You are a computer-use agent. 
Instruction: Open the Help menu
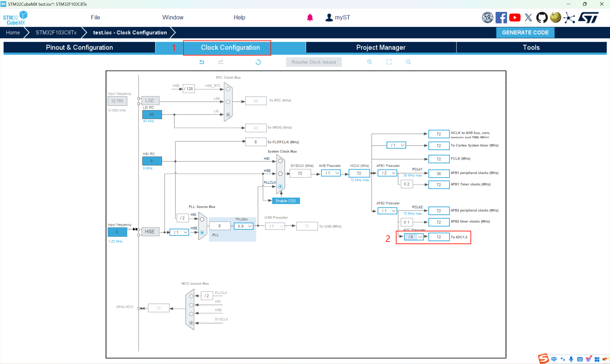click(239, 17)
